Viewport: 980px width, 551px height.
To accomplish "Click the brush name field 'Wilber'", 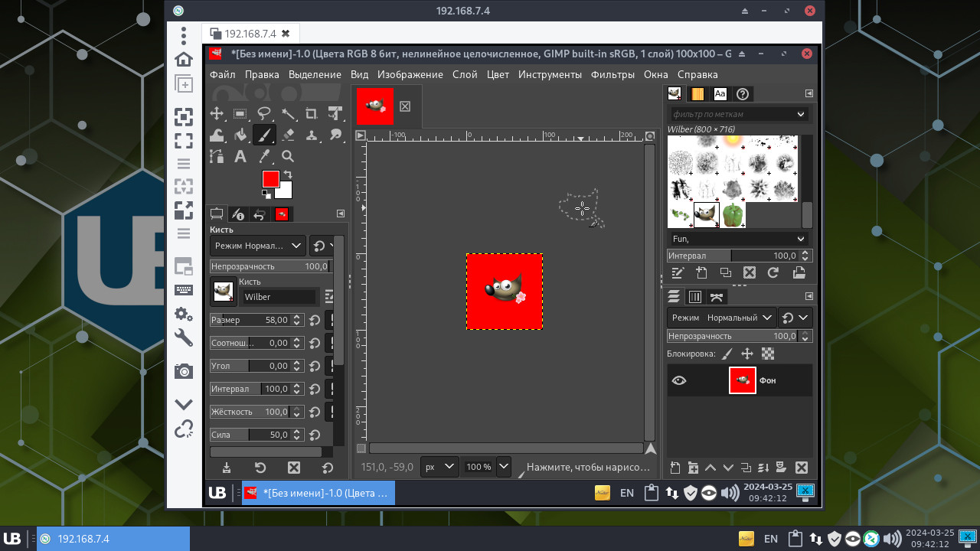I will [279, 297].
